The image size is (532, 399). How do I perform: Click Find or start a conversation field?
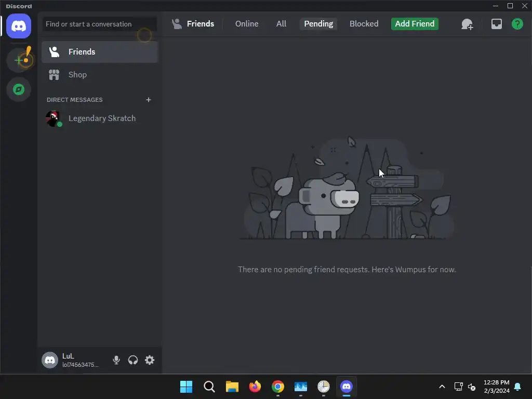click(x=100, y=24)
